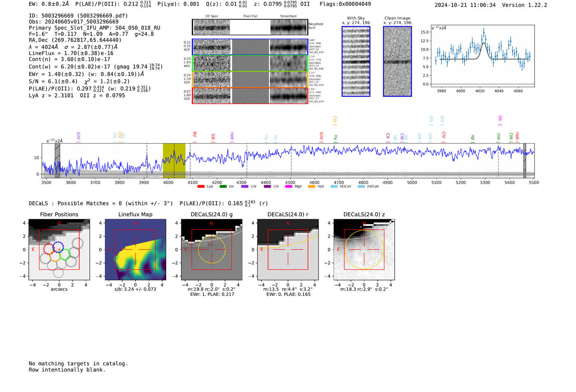Select the DECaLS r cutout image
The height and width of the screenshot is (392, 576).
click(x=288, y=250)
